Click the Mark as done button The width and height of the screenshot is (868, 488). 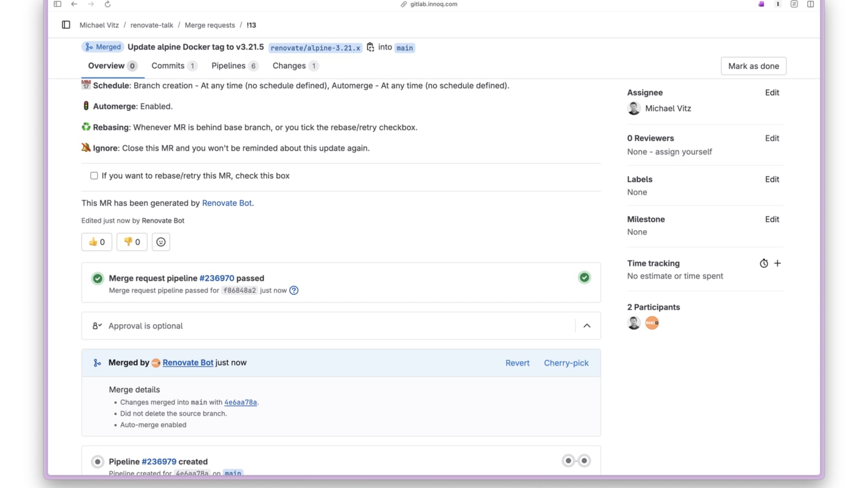[x=754, y=66]
